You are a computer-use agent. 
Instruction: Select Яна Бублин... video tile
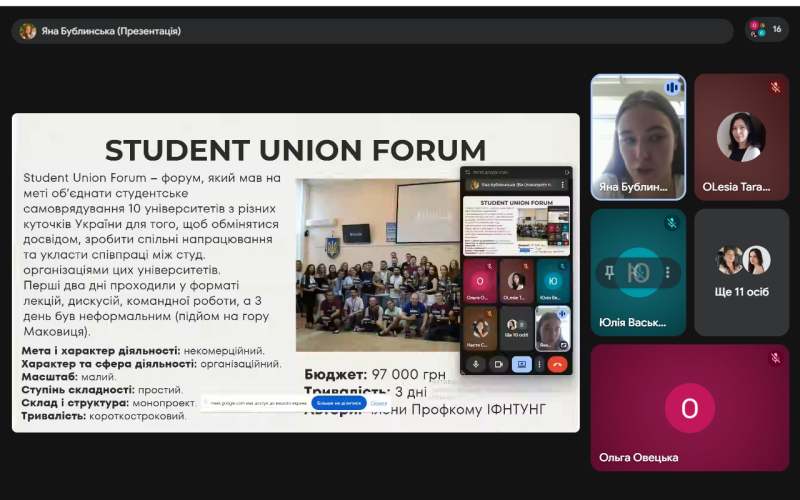pos(638,137)
